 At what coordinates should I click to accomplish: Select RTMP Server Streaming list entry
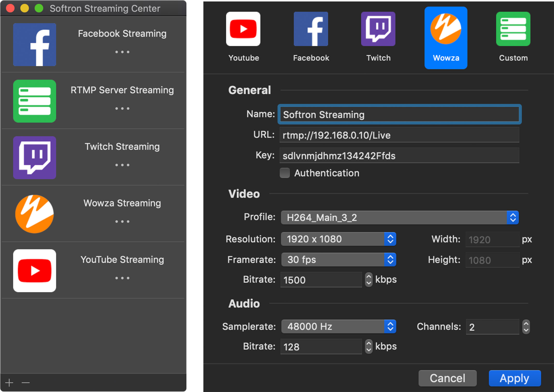pyautogui.click(x=122, y=90)
